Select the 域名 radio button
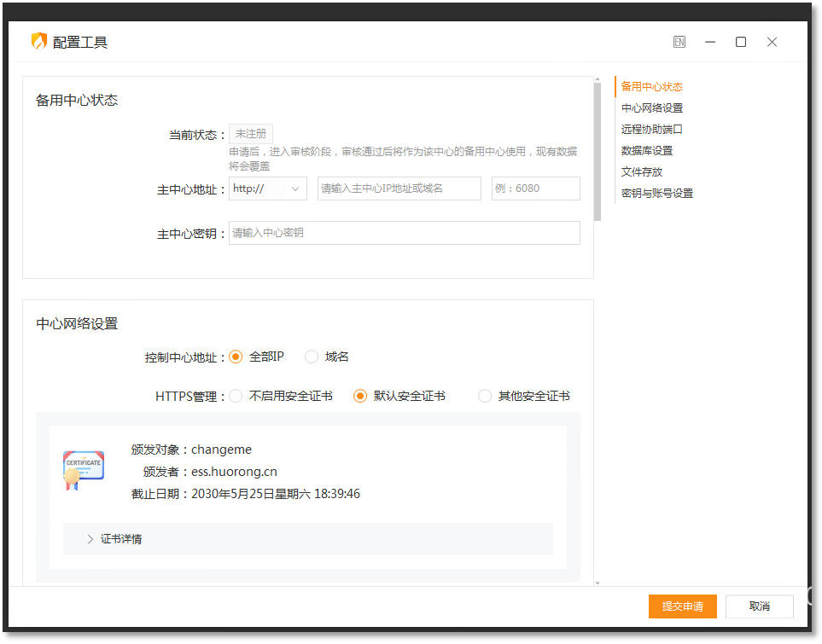 pos(312,357)
